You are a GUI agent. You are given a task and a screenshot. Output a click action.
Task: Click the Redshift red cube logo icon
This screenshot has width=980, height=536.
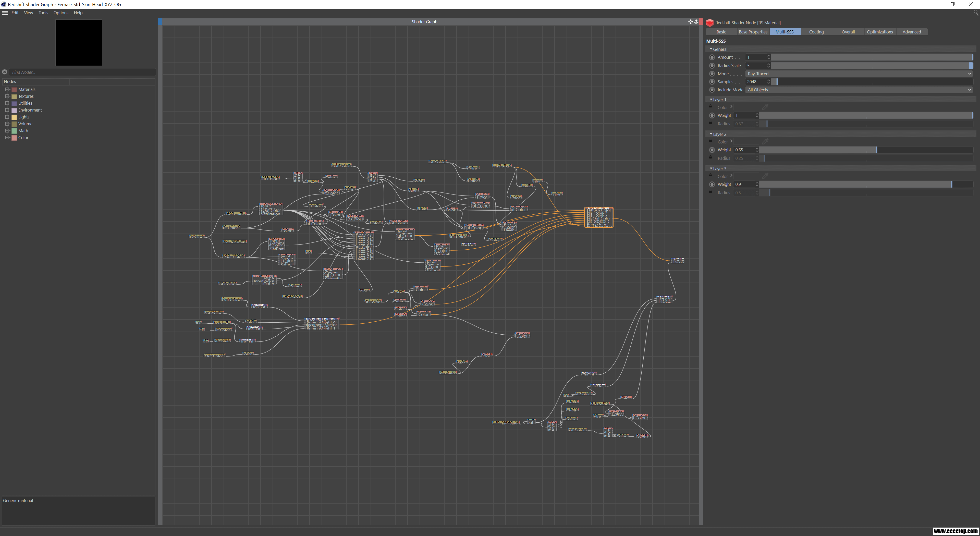709,23
